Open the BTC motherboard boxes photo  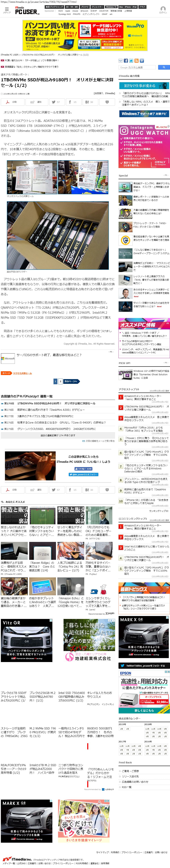click(58, 235)
